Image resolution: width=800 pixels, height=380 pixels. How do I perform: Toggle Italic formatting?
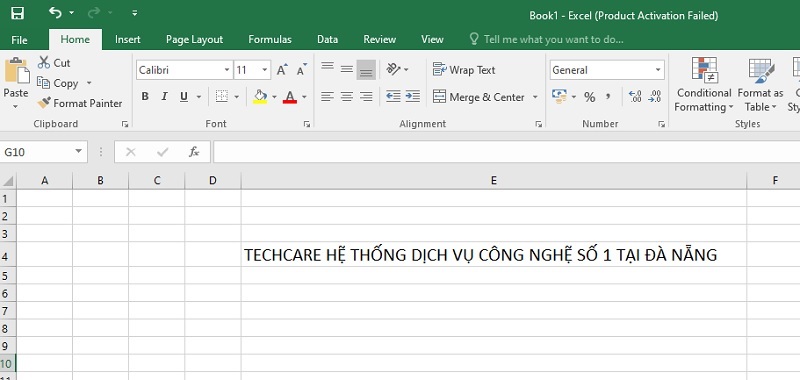[x=164, y=96]
